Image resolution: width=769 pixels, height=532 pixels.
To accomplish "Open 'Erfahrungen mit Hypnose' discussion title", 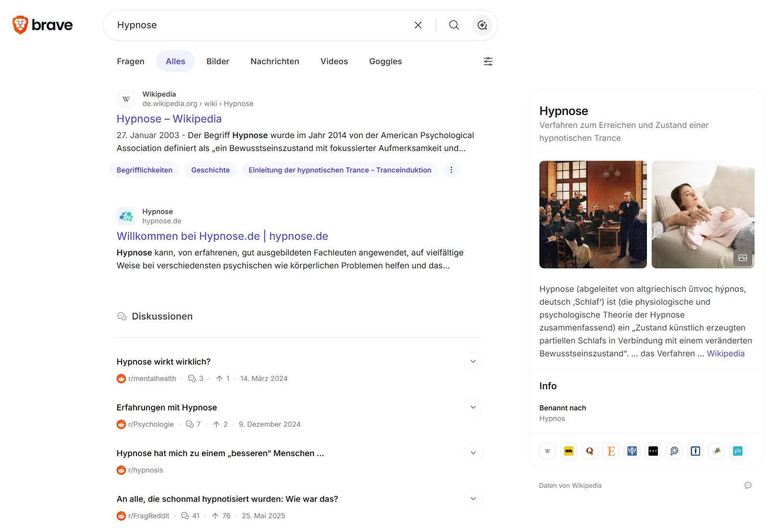I will tap(167, 408).
